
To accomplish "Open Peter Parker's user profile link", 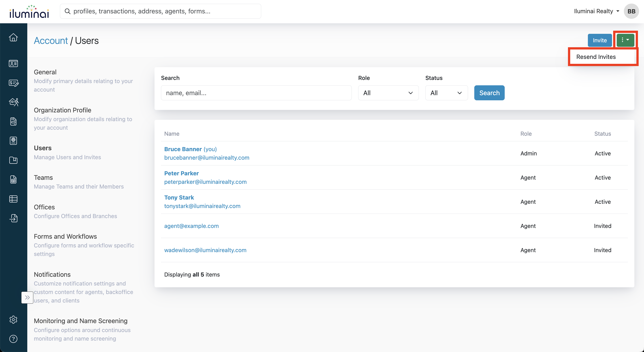I will coord(181,173).
